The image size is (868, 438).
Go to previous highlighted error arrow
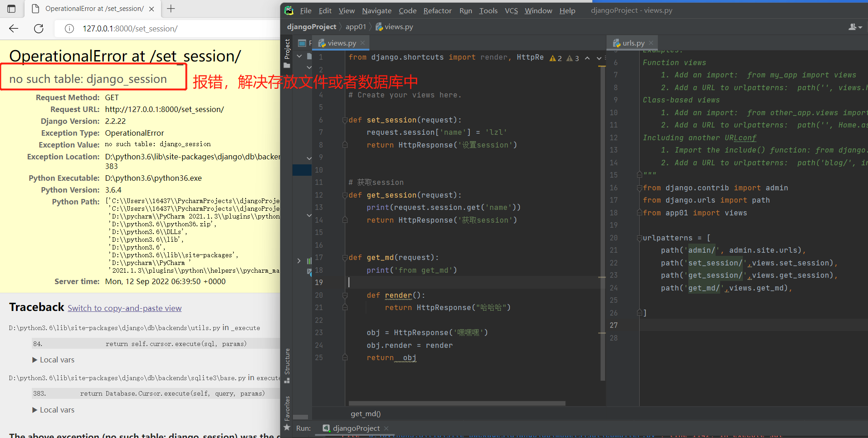pyautogui.click(x=587, y=58)
